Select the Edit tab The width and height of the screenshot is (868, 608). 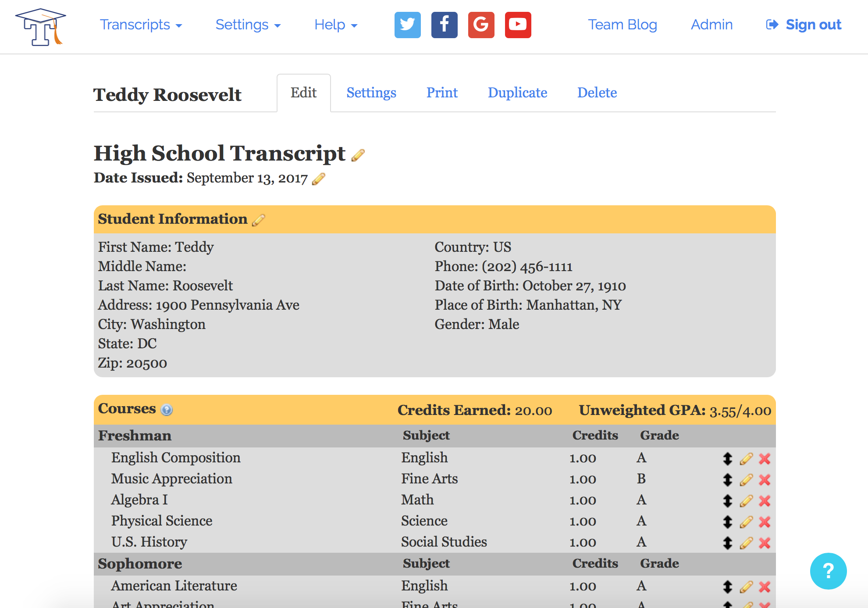tap(304, 93)
